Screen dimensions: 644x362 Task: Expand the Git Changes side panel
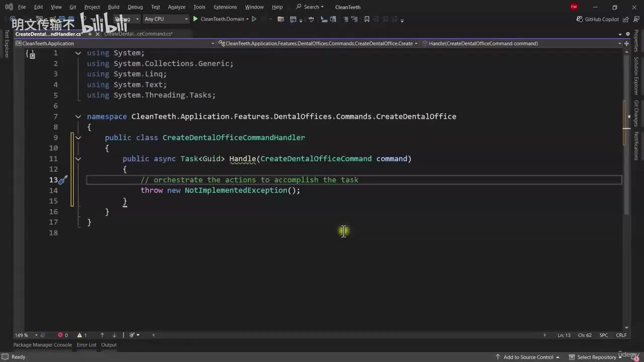636,113
